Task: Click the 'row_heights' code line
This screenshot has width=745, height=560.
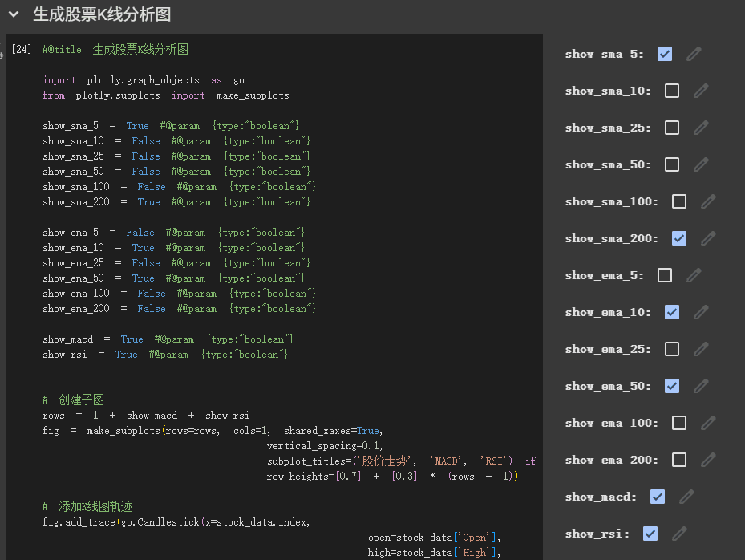Action: pyautogui.click(x=392, y=476)
